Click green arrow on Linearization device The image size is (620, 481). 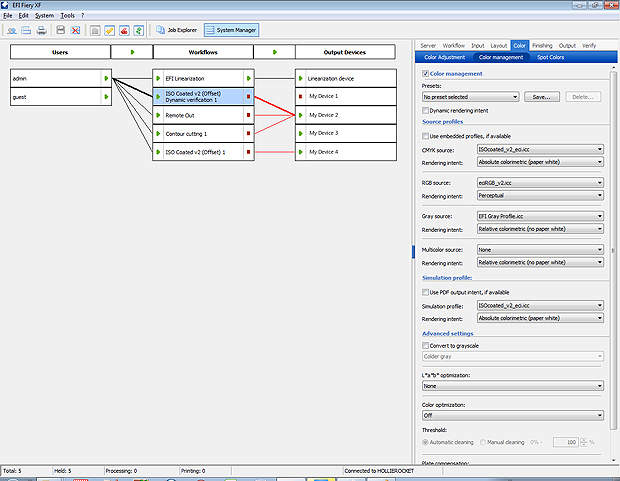[x=301, y=78]
